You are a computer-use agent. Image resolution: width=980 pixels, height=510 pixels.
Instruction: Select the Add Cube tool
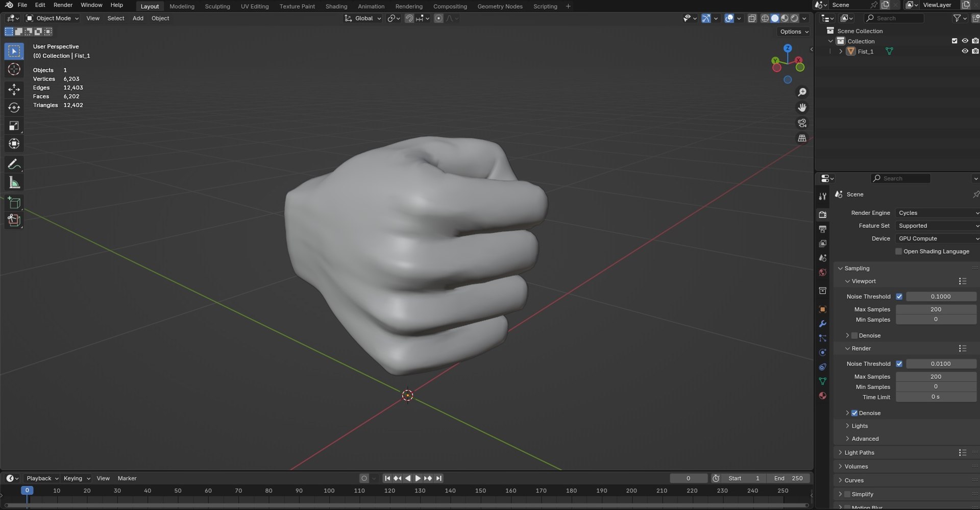coord(14,203)
